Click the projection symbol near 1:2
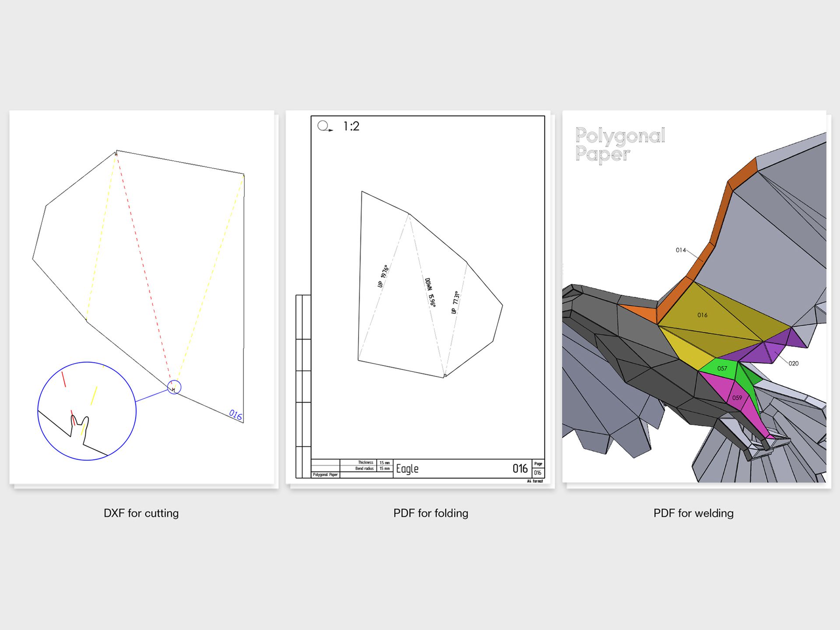This screenshot has height=630, width=840. pos(324,126)
